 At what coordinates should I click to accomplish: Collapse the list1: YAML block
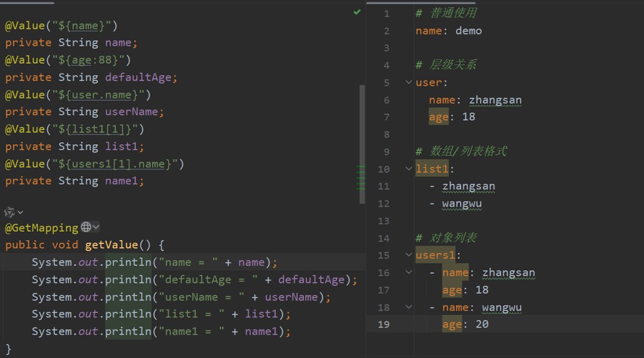409,168
